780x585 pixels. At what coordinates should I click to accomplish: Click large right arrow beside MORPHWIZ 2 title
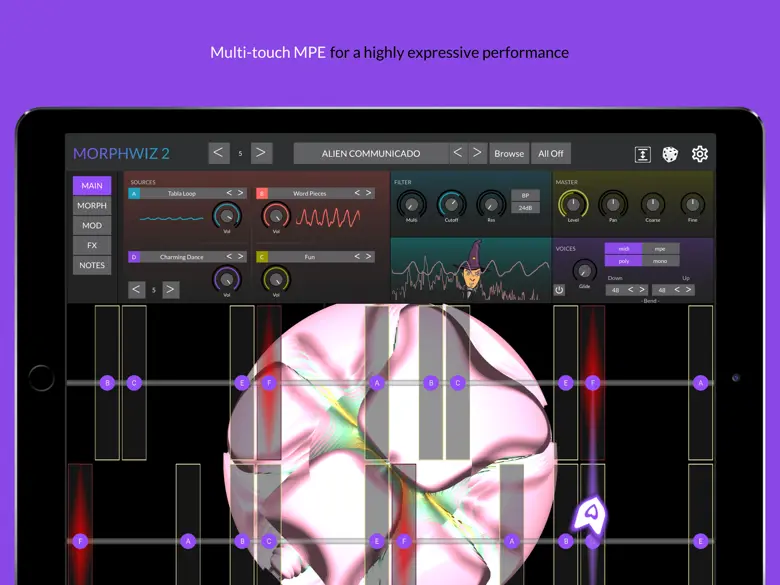pyautogui.click(x=261, y=153)
